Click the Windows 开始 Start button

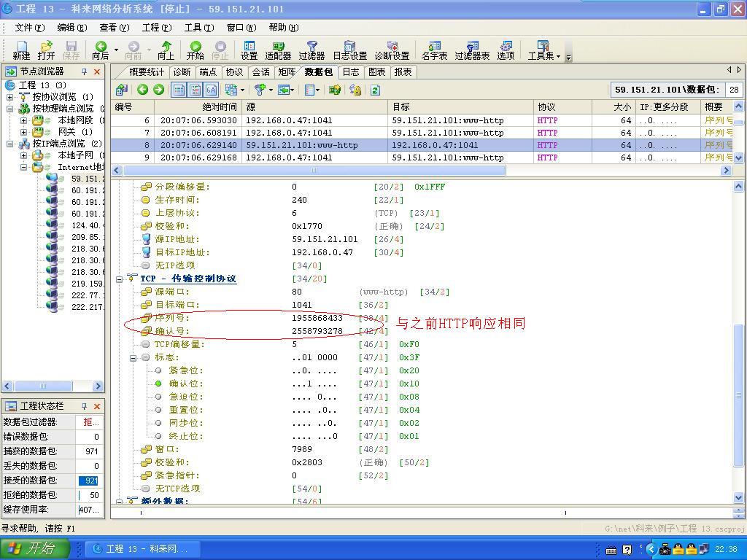click(36, 548)
